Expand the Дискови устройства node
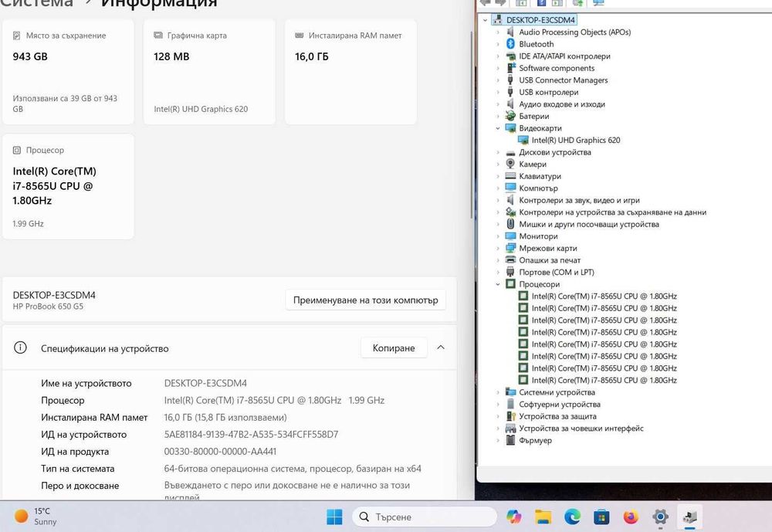772x532 pixels. [x=498, y=152]
